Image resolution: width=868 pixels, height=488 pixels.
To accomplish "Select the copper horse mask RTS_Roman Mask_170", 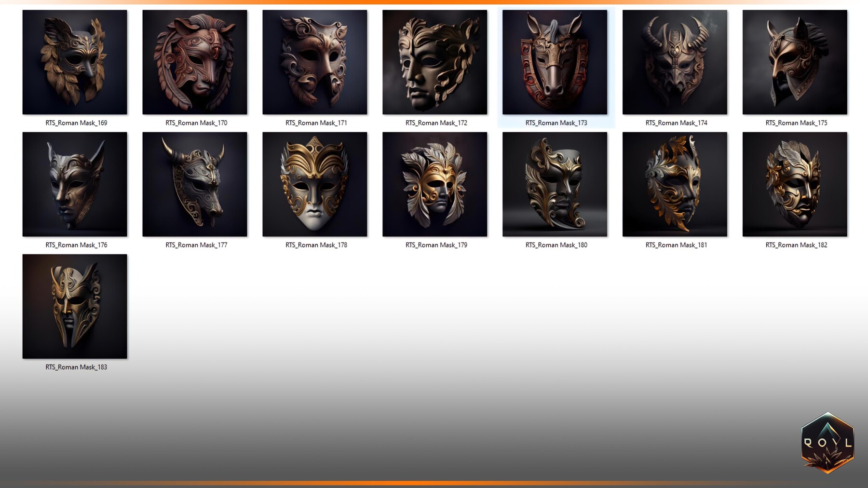I will coord(195,62).
